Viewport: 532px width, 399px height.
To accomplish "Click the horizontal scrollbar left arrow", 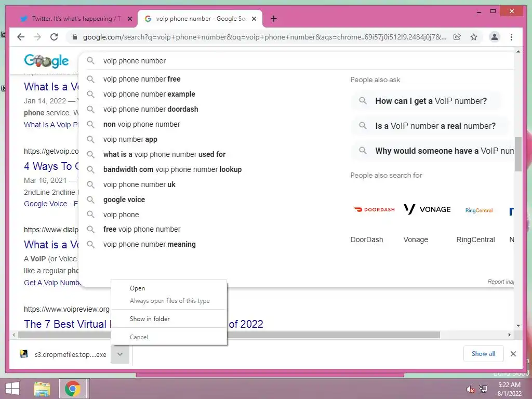I will pyautogui.click(x=14, y=335).
